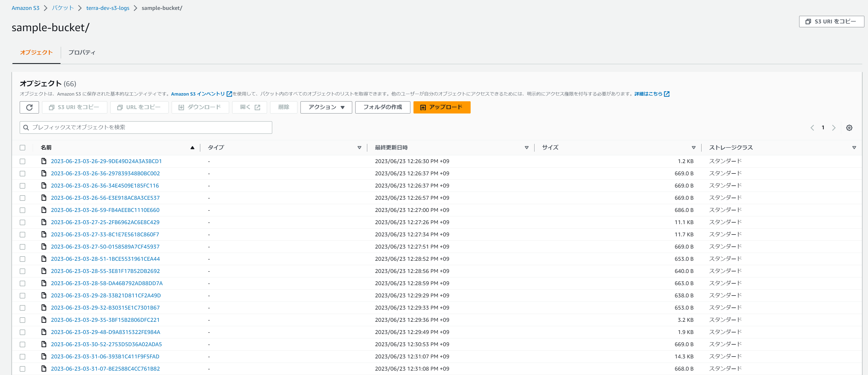Go to previous page arrow
The image size is (868, 375).
pyautogui.click(x=812, y=128)
